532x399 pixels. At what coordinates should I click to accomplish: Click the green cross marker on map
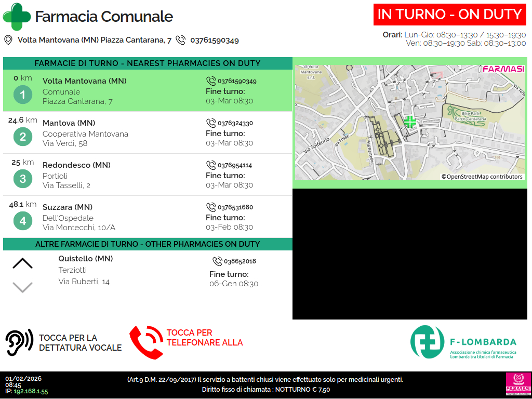(x=410, y=122)
